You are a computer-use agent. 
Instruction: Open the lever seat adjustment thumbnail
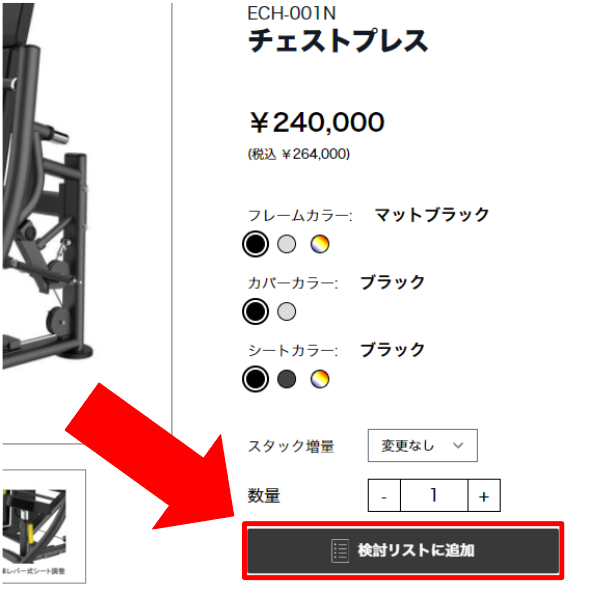(x=44, y=526)
